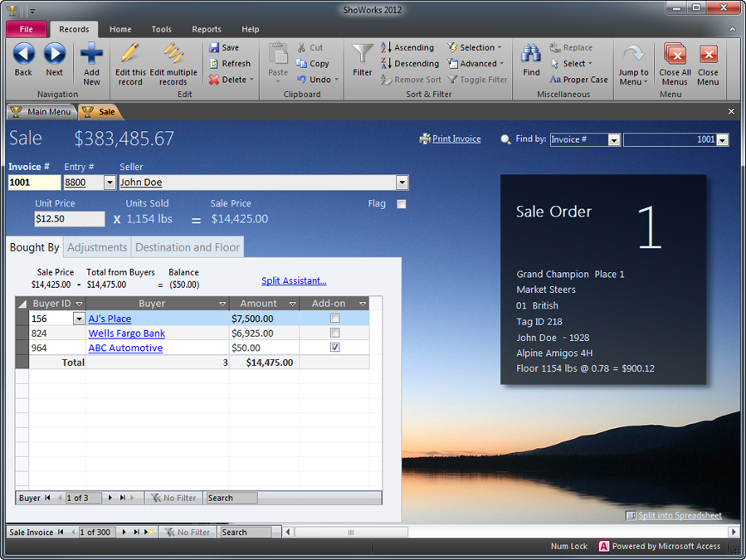Viewport: 746px width, 560px height.
Task: Expand the Find by field type dropdown
Action: click(x=613, y=139)
